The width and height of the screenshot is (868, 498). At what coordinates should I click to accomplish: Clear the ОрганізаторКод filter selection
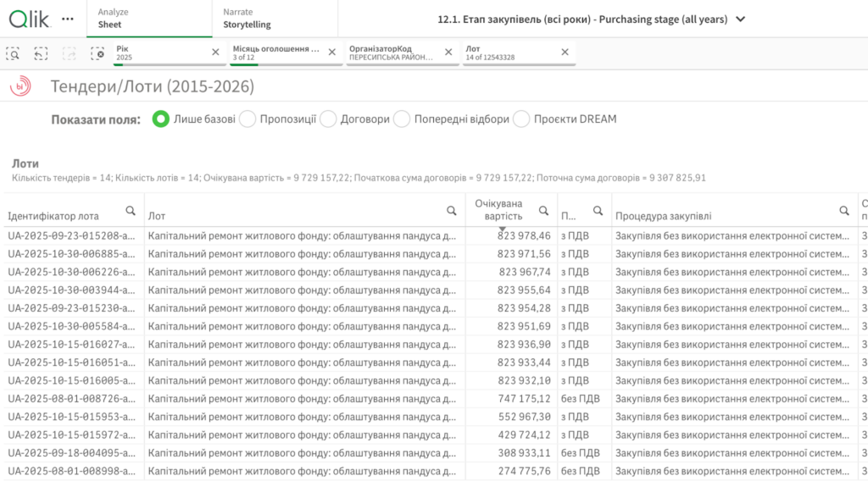point(448,53)
